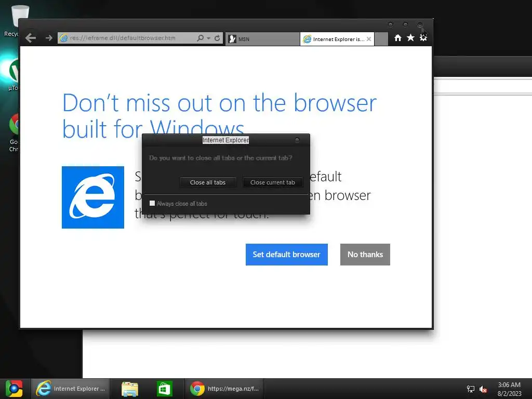This screenshot has width=532, height=399.
Task: Click the 'Don't miss out on the browser' heading
Action: pyautogui.click(x=220, y=116)
